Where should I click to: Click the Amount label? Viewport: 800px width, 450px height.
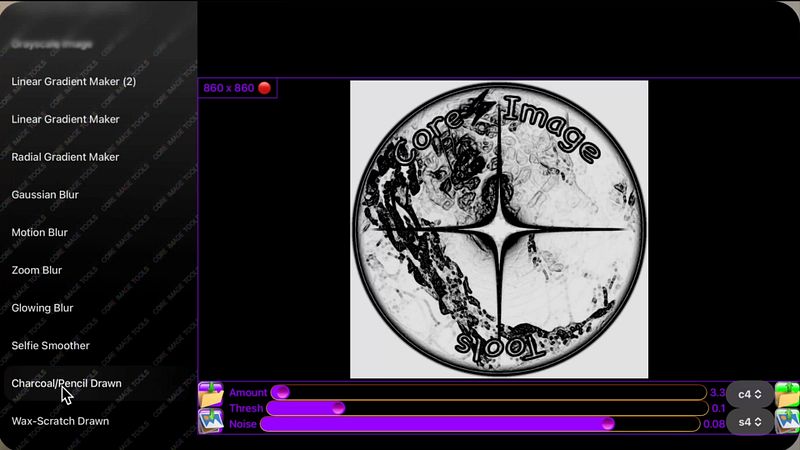[248, 392]
